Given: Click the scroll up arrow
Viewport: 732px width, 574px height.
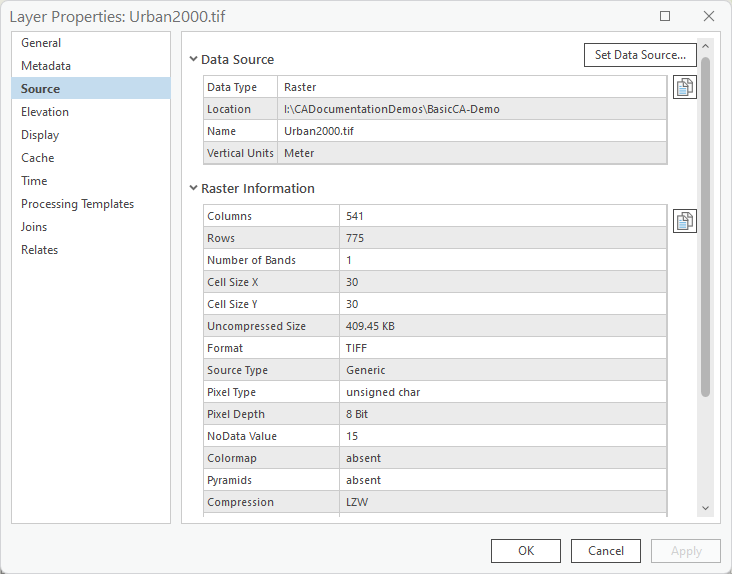Looking at the screenshot, I should pos(705,46).
